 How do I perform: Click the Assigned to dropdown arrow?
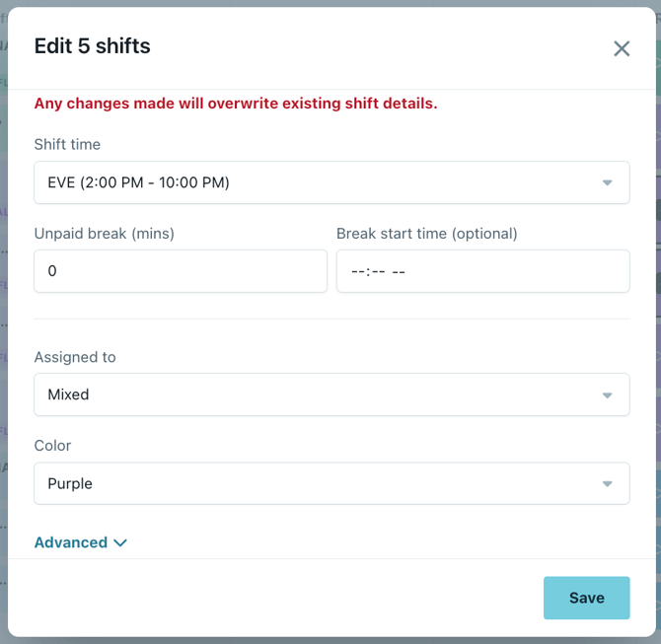(x=608, y=394)
